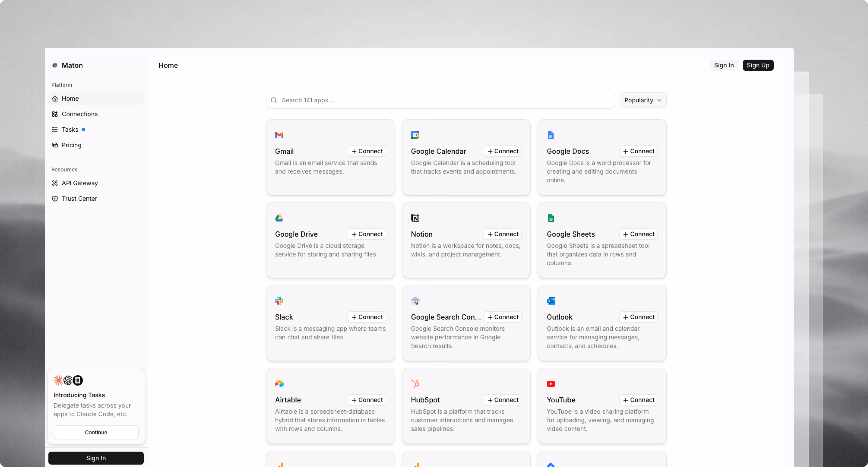Viewport: 868px width, 467px height.
Task: Click the Airtable logo icon
Action: (279, 384)
